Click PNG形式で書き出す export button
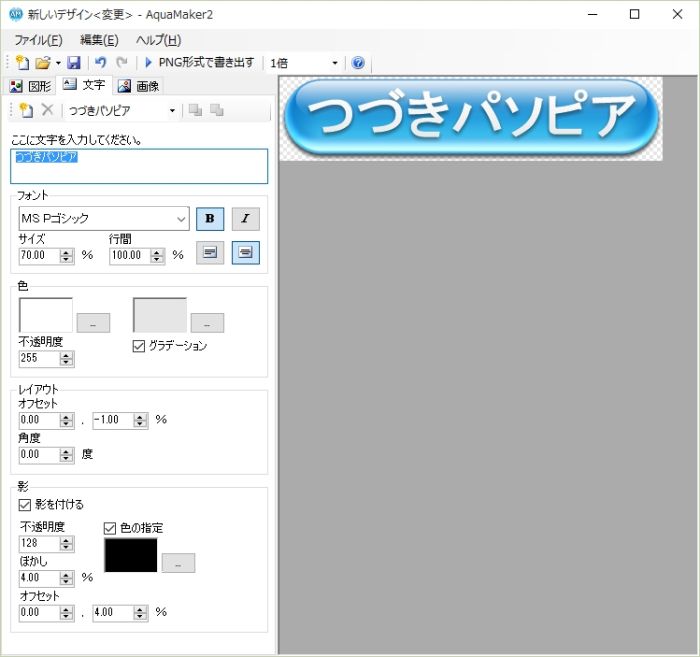Screen dimensions: 700x657 pyautogui.click(x=200, y=63)
